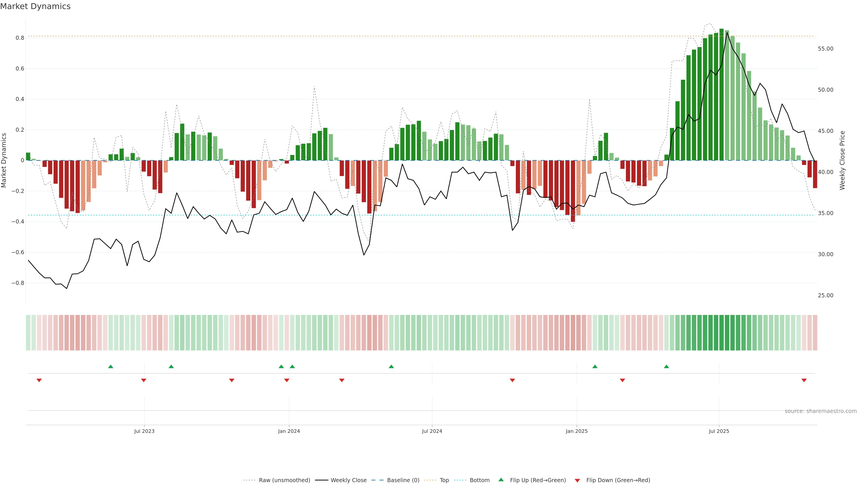
Task: Click the Flip Down red triangle legend icon
Action: (577, 480)
